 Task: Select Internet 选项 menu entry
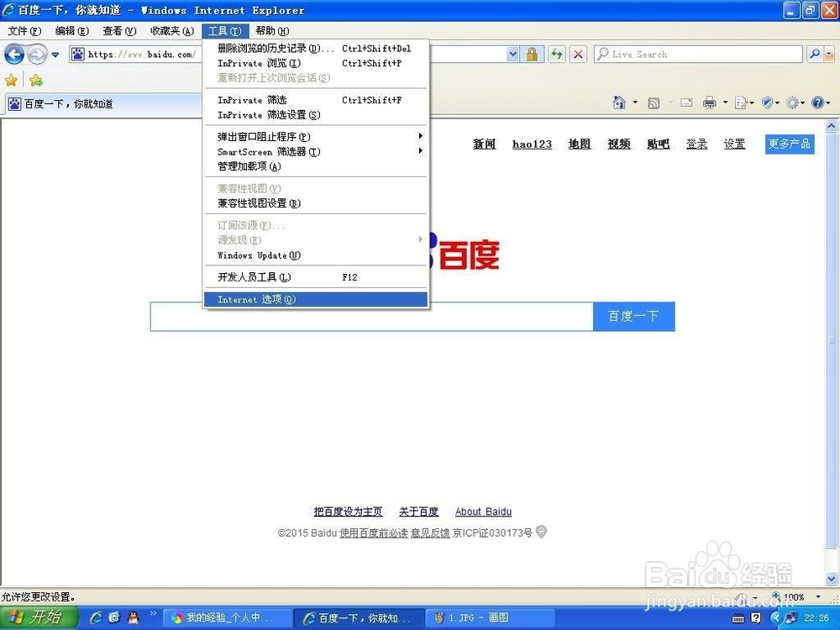coord(316,300)
